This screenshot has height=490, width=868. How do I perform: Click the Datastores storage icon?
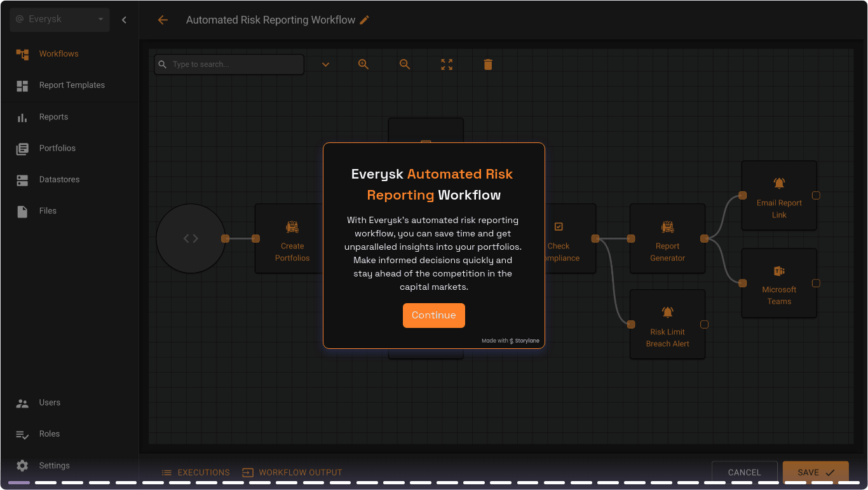tap(22, 180)
